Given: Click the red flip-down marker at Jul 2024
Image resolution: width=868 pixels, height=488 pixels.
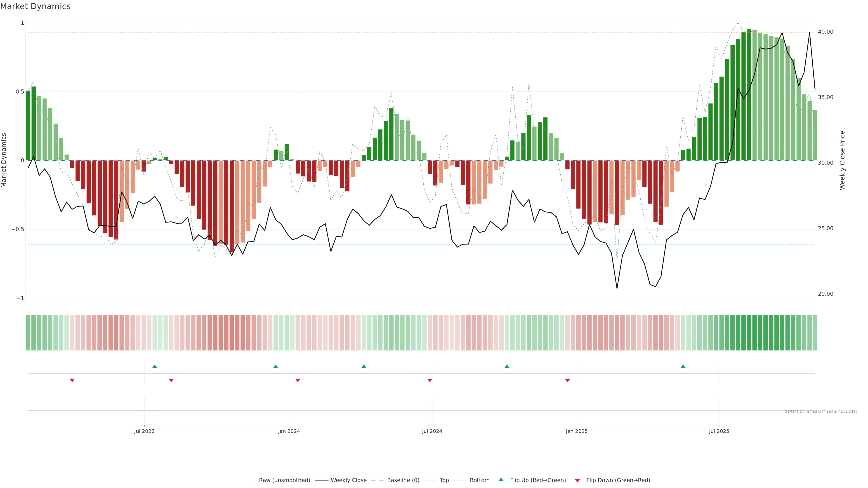Looking at the screenshot, I should [x=430, y=380].
